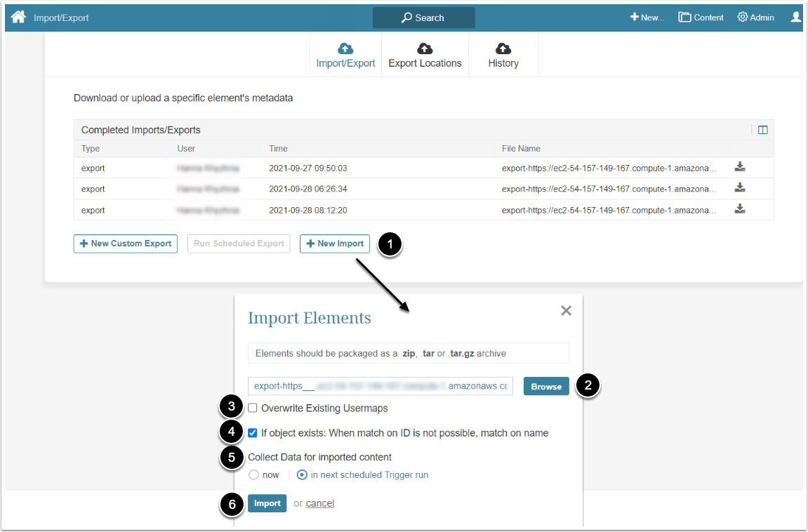Select the 'now' data collection option
The width and height of the screenshot is (808, 532).
pyautogui.click(x=253, y=475)
